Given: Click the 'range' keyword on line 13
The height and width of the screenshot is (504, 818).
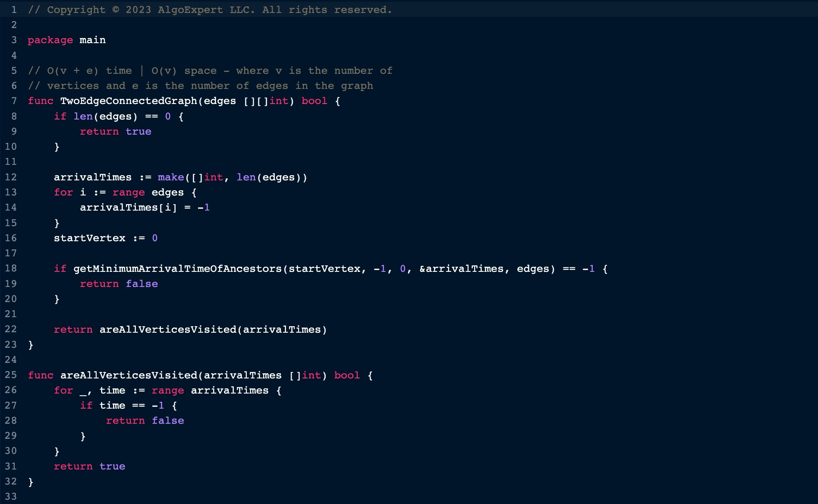Looking at the screenshot, I should [128, 192].
